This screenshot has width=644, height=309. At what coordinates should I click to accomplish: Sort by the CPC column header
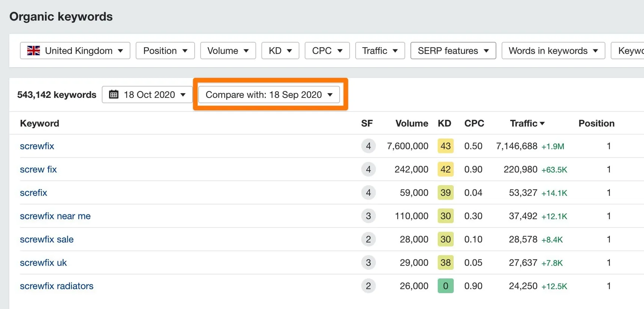[x=474, y=123]
